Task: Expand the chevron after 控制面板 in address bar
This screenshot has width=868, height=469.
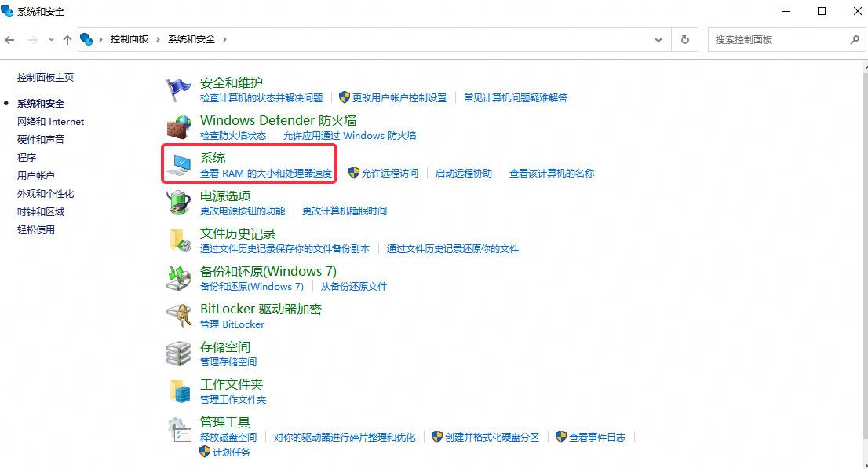Action: [158, 39]
